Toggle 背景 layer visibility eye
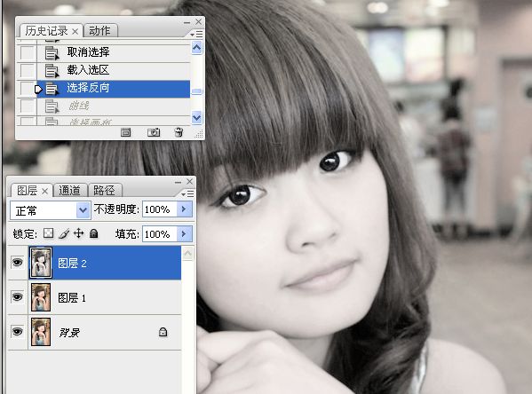The height and width of the screenshot is (394, 532). pos(17,332)
